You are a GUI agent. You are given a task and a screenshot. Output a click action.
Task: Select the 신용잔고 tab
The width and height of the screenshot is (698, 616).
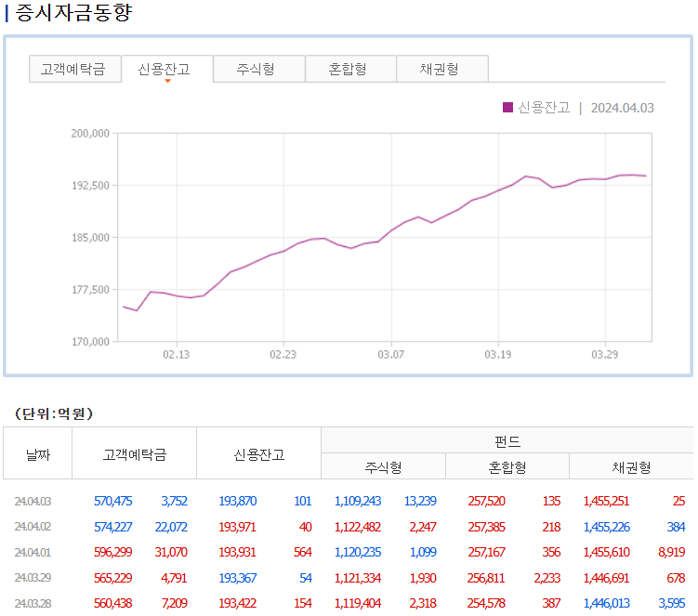(x=167, y=69)
